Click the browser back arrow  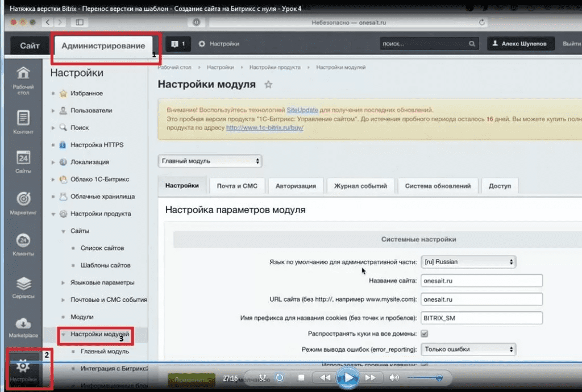click(x=48, y=22)
